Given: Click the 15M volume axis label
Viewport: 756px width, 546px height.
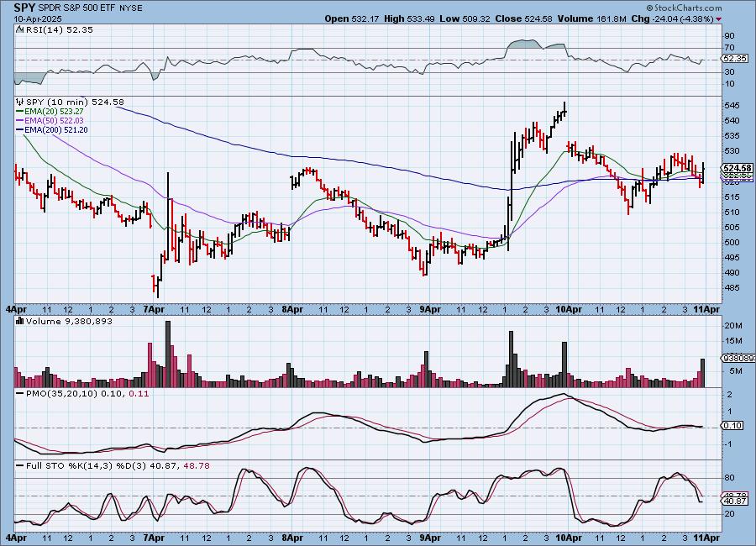Looking at the screenshot, I should [733, 341].
